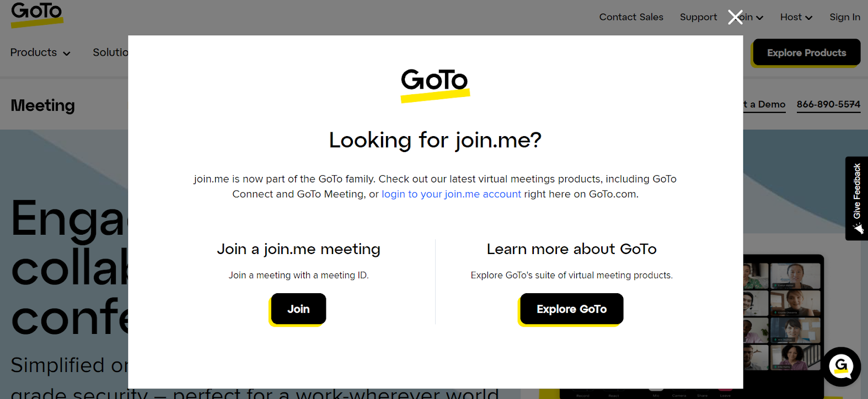Call via the 866-890-5574 phone link
868x399 pixels.
coord(828,104)
